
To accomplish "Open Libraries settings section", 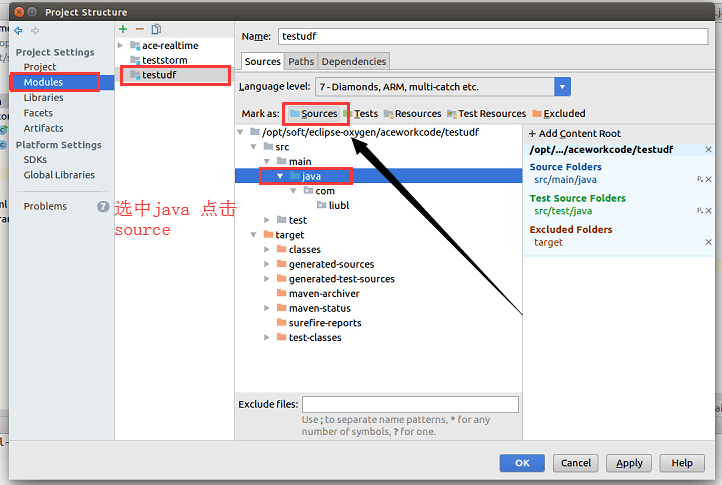I will click(43, 98).
